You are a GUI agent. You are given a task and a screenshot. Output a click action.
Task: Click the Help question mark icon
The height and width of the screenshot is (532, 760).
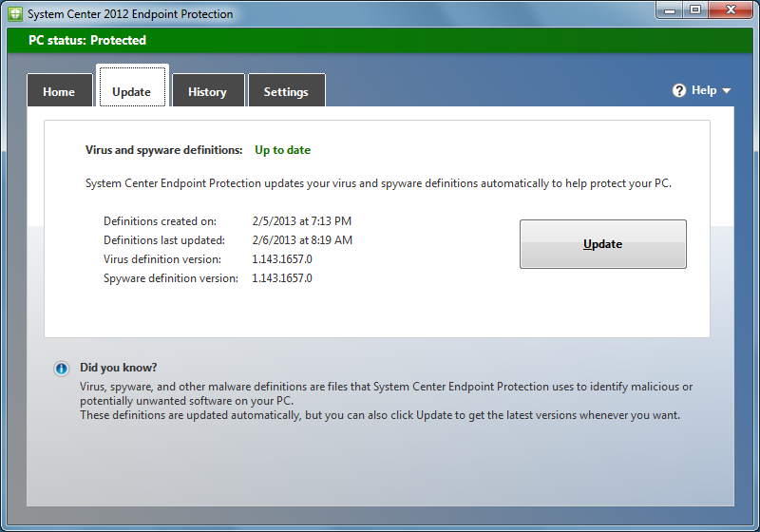(679, 90)
